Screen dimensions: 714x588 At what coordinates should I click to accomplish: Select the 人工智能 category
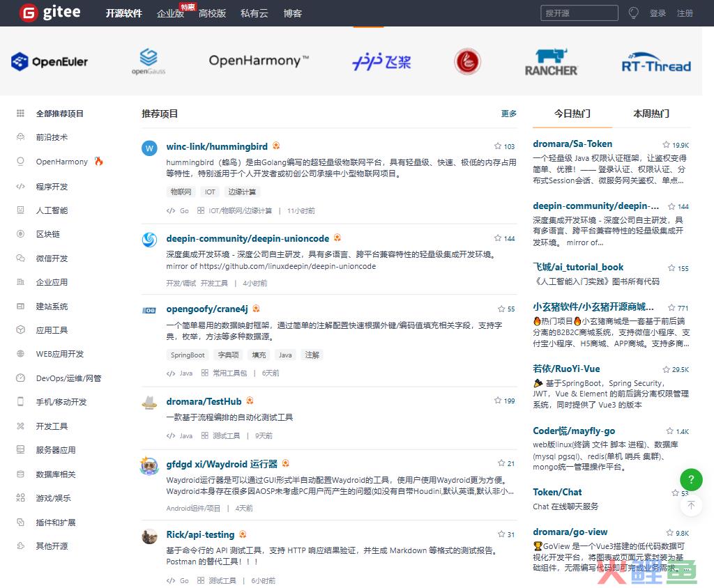coord(52,210)
